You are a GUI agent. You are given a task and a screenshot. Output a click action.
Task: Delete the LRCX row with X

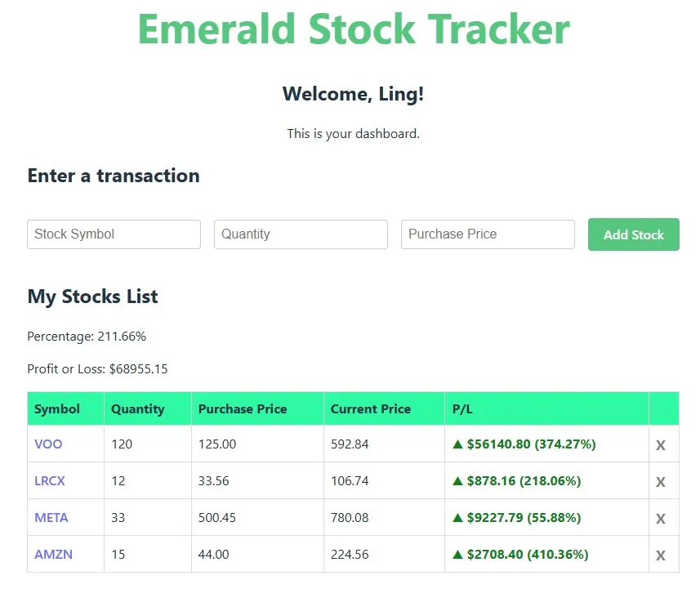point(661,482)
